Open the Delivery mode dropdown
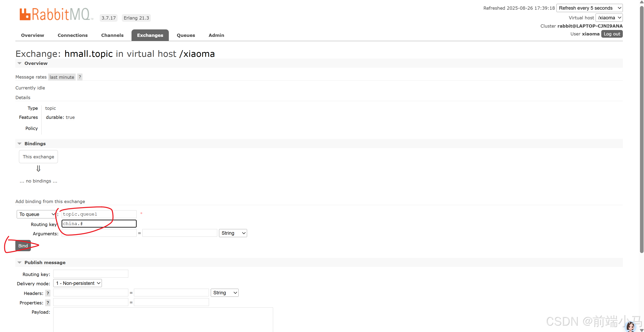This screenshot has height=332, width=644. (77, 283)
